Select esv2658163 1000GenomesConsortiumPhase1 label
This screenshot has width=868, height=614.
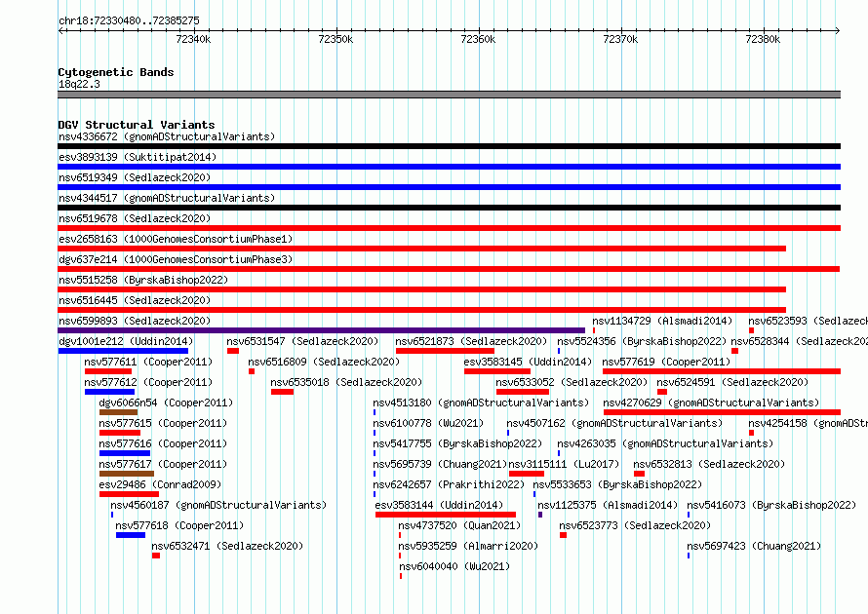pyautogui.click(x=176, y=239)
